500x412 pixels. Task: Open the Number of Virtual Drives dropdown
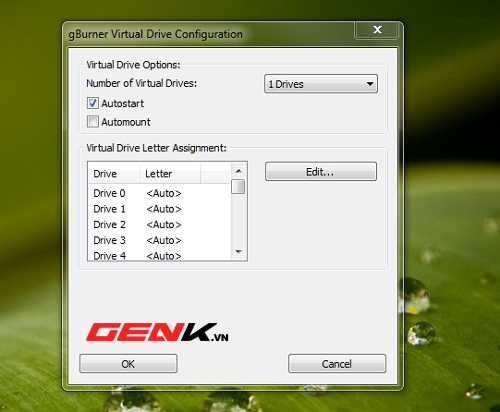321,84
